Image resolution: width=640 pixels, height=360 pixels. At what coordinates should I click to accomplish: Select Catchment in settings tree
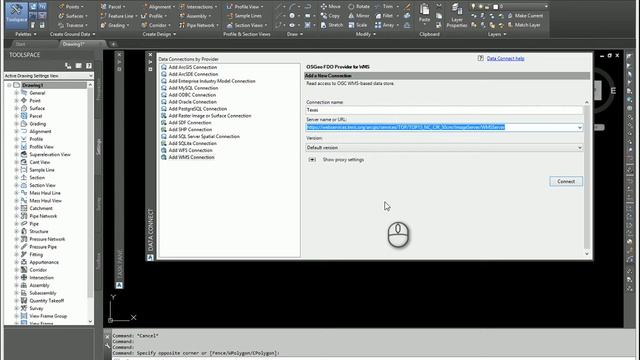click(x=41, y=208)
